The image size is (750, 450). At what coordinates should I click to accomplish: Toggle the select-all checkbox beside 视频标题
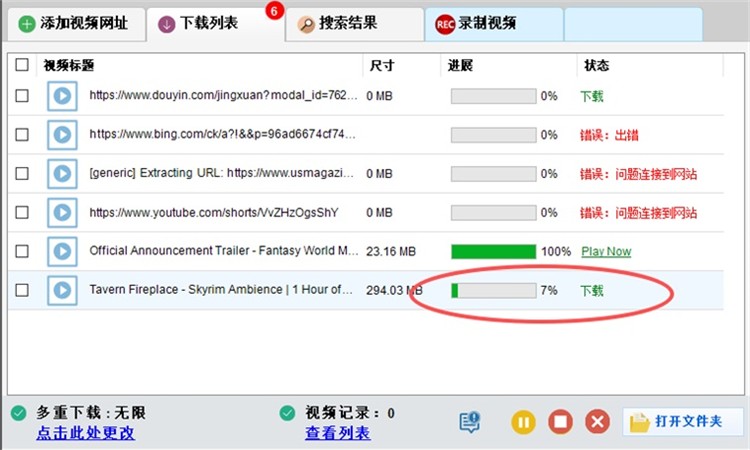22,65
